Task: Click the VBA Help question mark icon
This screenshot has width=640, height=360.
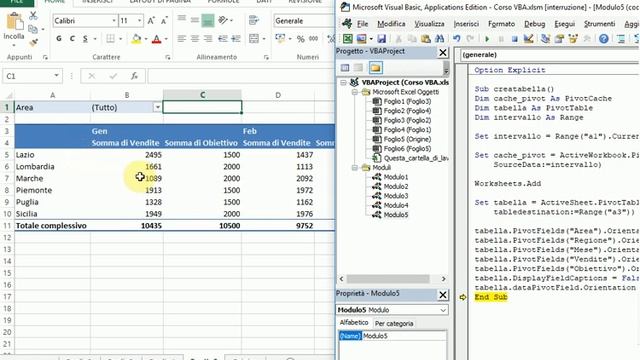Action: point(604,39)
